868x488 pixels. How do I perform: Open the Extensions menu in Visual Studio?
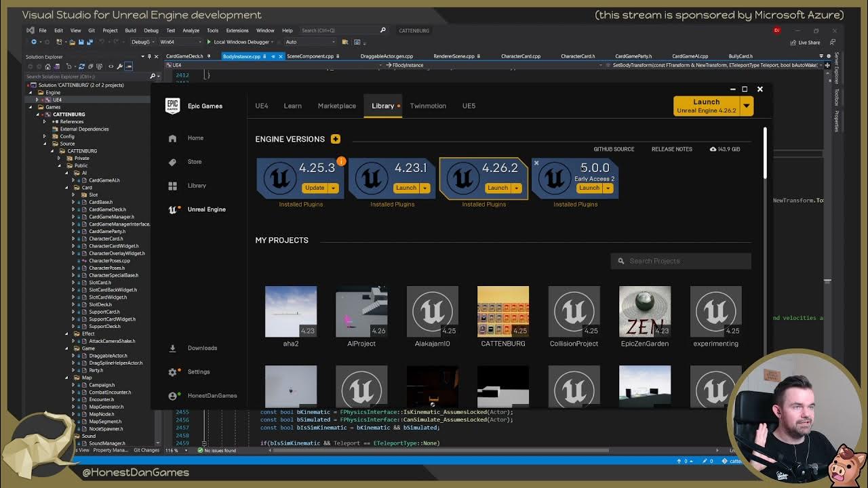[237, 30]
